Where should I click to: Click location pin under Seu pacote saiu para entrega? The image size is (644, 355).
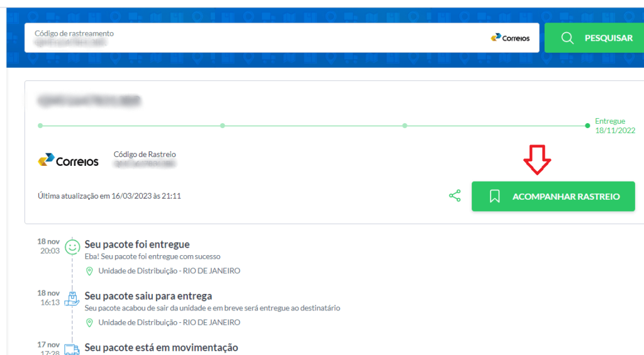tap(89, 323)
